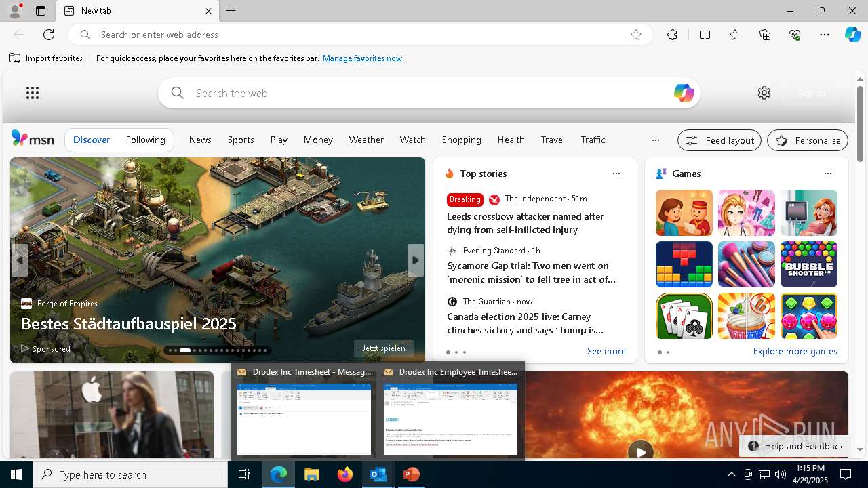Open the apps grid launcher

33,93
